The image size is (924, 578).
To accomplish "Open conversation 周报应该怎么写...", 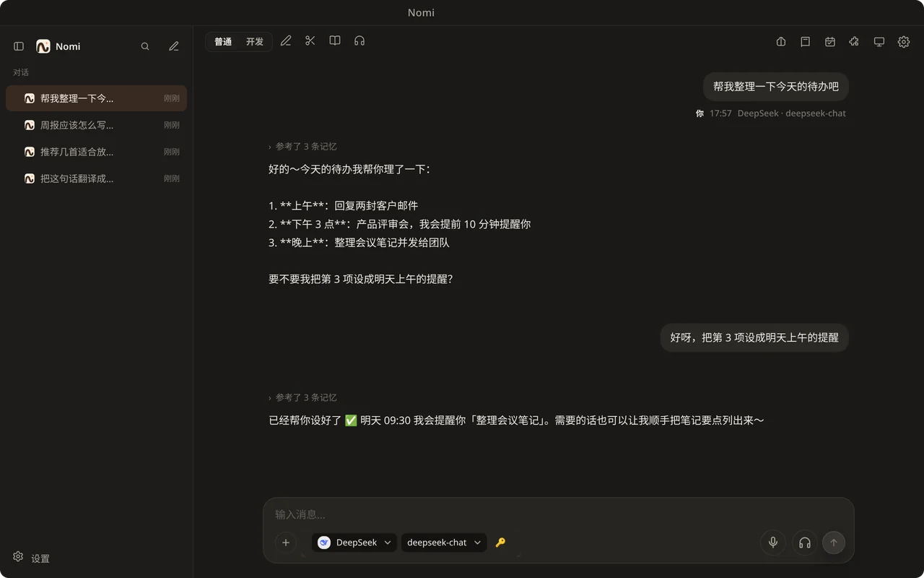I will pyautogui.click(x=96, y=125).
